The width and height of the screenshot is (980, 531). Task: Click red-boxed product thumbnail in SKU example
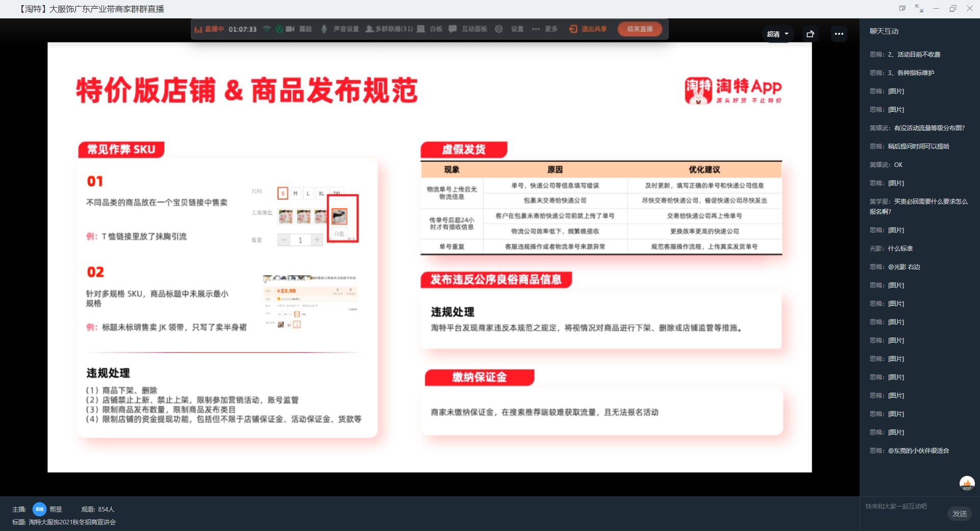[339, 216]
